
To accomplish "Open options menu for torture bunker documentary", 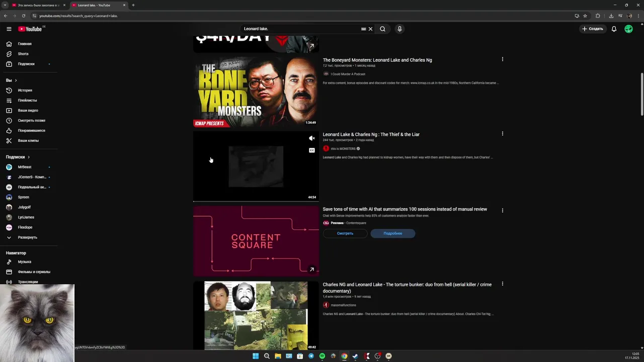I will 502,284.
